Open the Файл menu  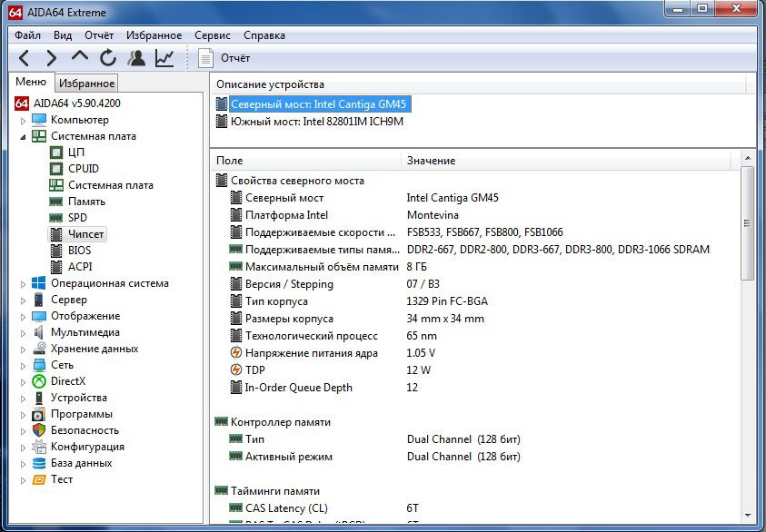28,35
